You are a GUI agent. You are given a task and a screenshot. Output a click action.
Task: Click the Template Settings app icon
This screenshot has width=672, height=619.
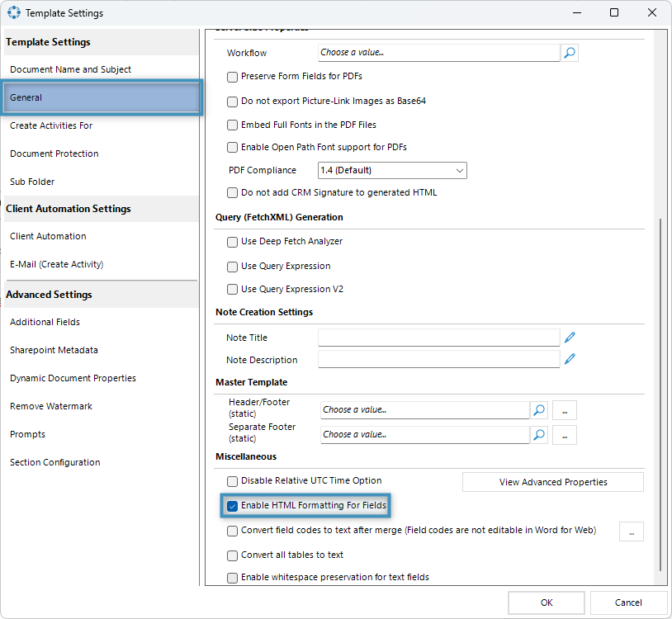pyautogui.click(x=14, y=13)
